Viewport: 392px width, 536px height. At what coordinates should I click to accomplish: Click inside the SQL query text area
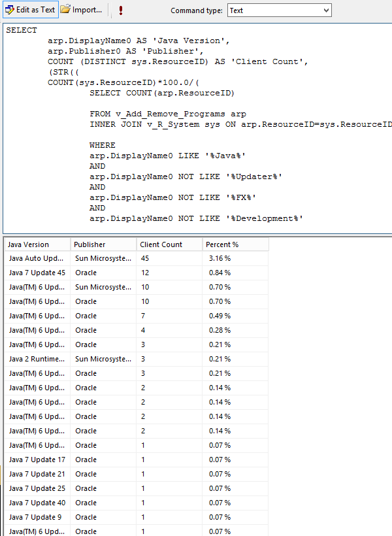point(197,128)
